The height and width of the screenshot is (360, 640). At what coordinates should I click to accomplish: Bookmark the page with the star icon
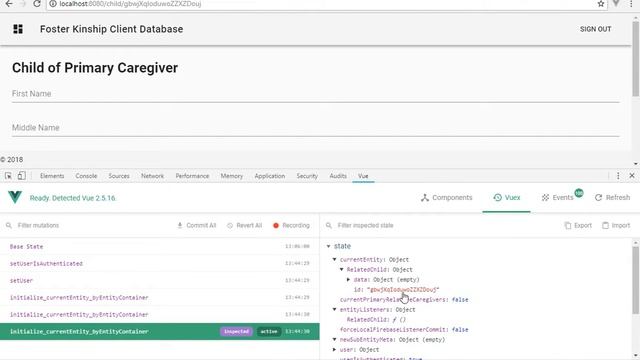pyautogui.click(x=601, y=4)
